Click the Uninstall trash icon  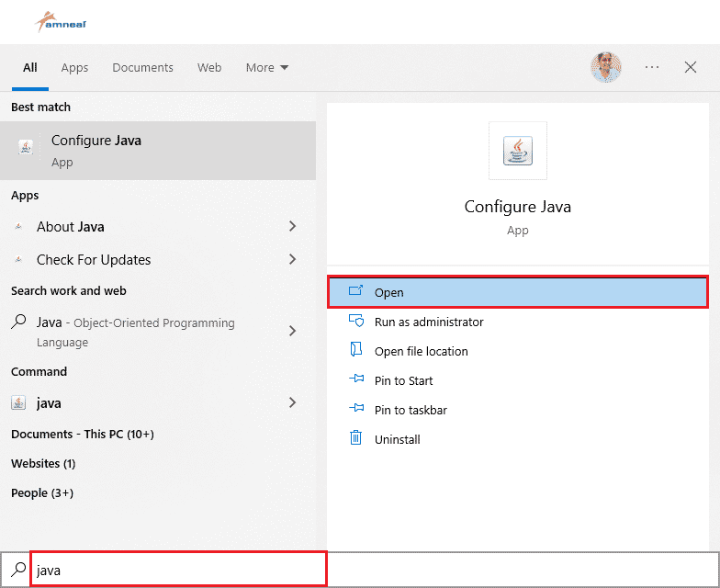click(356, 438)
